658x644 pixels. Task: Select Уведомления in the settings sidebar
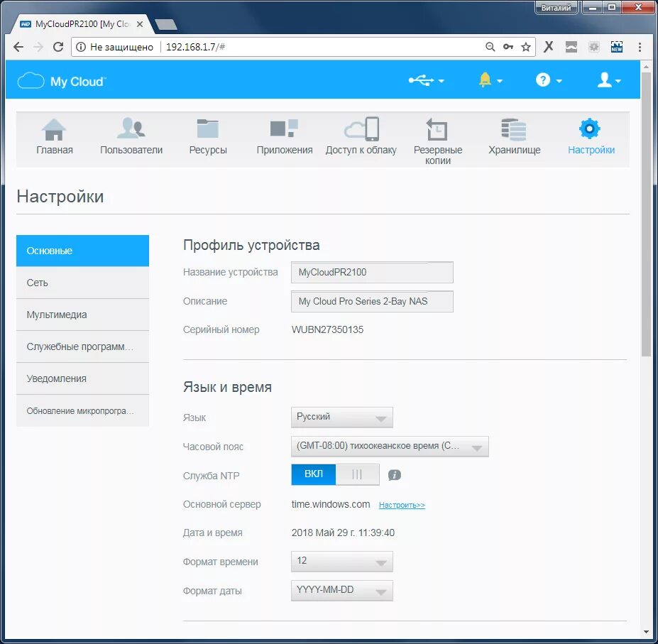coord(82,378)
